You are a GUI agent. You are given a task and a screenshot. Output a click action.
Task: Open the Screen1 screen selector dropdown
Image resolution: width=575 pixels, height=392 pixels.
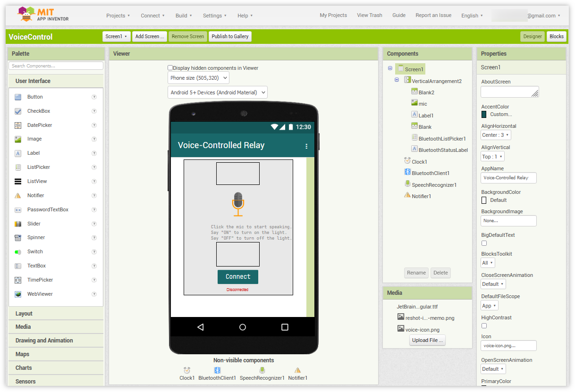click(116, 36)
